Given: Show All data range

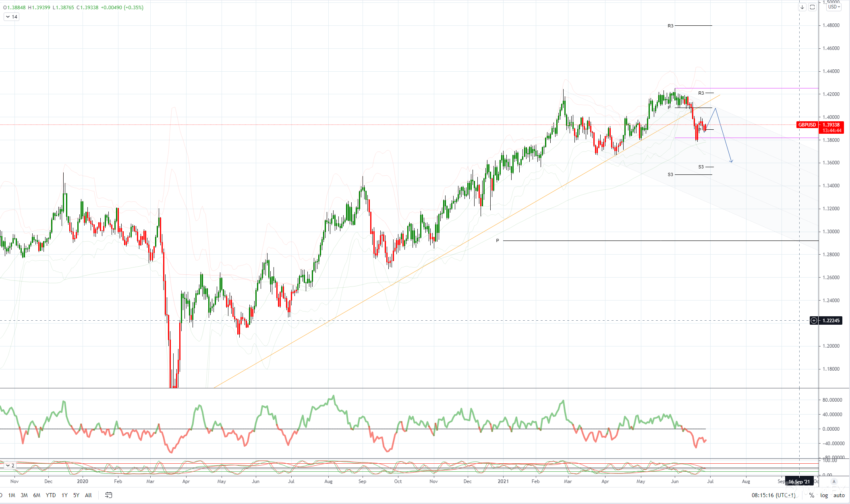Looking at the screenshot, I should [88, 495].
